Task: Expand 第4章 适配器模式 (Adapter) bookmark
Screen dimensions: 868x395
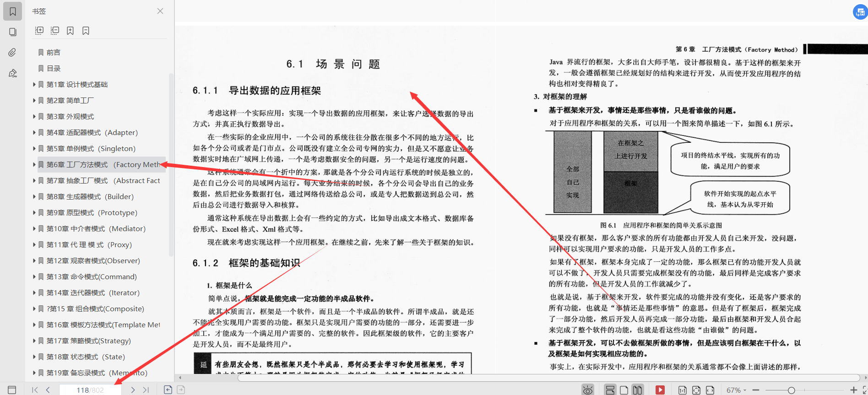Action: (34, 132)
